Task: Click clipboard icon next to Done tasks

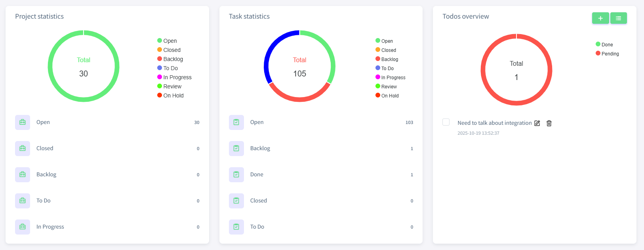Action: [x=236, y=175]
